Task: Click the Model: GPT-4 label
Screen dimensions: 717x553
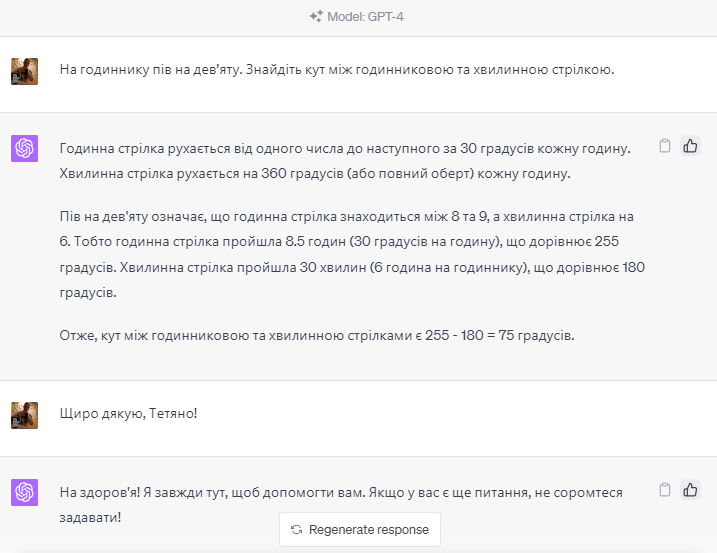Action: [x=365, y=16]
